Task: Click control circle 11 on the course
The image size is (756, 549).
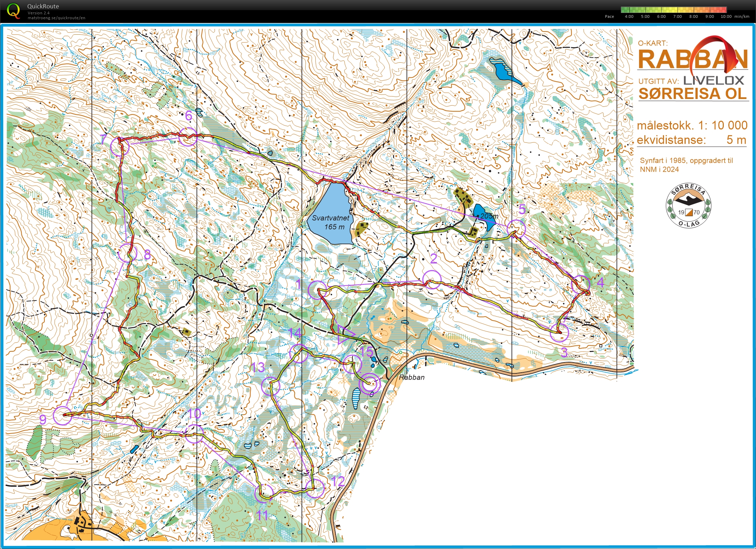Action: pyautogui.click(x=264, y=493)
